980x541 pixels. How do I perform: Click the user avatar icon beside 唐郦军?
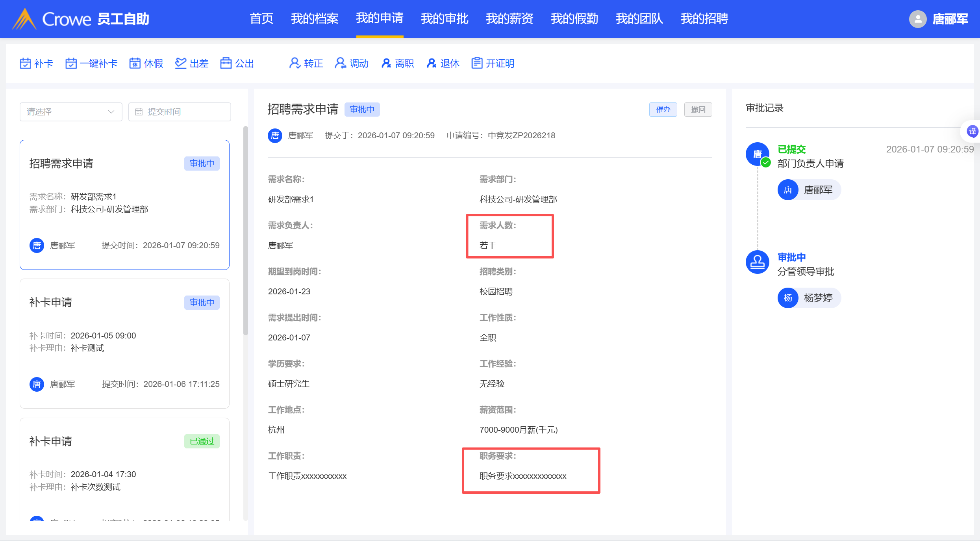[x=917, y=19]
